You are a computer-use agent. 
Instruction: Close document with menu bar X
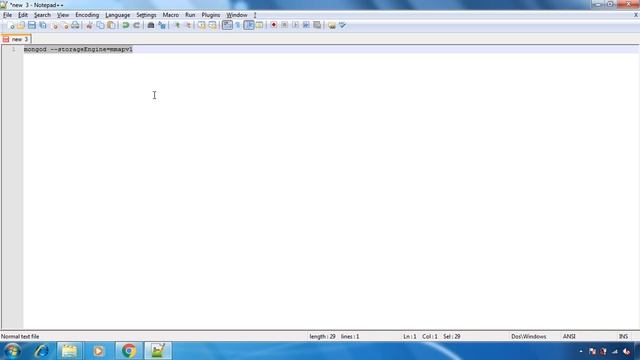[x=636, y=15]
